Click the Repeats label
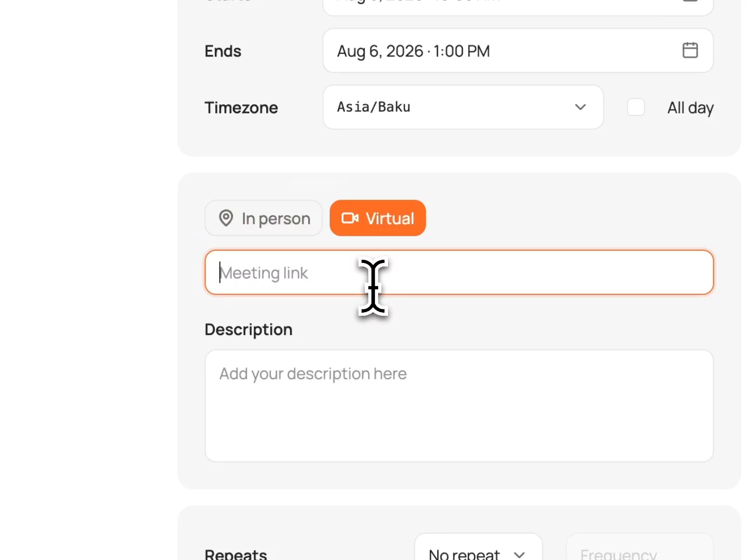 (x=236, y=554)
